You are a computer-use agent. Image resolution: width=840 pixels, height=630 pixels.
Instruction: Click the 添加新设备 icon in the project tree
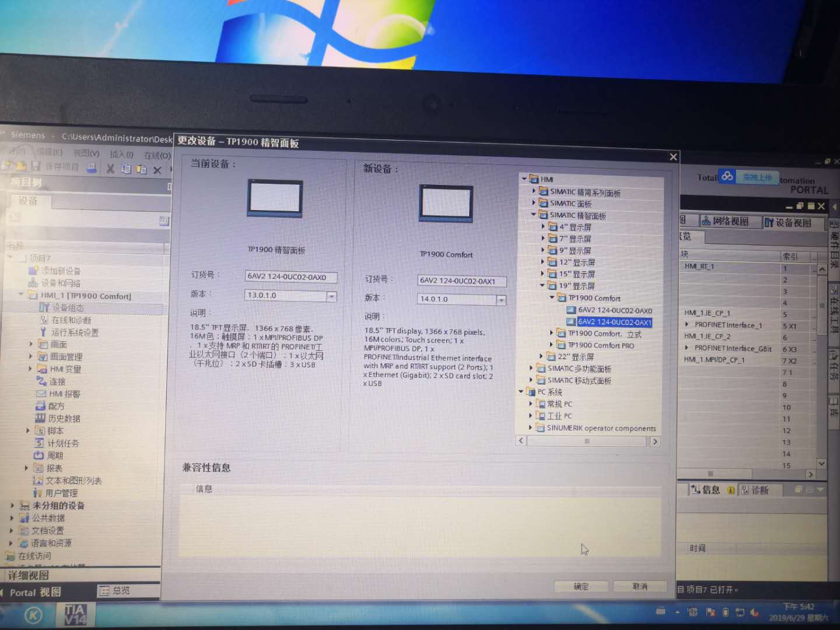[x=34, y=271]
